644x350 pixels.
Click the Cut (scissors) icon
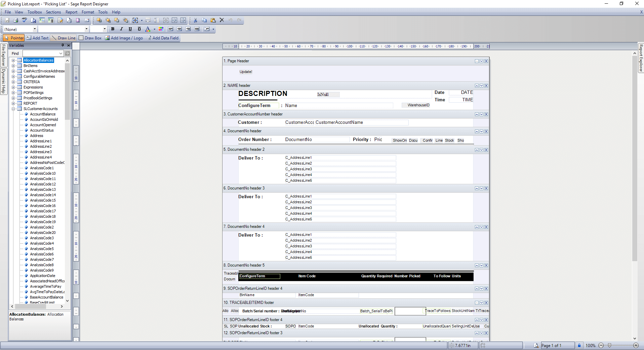tap(195, 20)
